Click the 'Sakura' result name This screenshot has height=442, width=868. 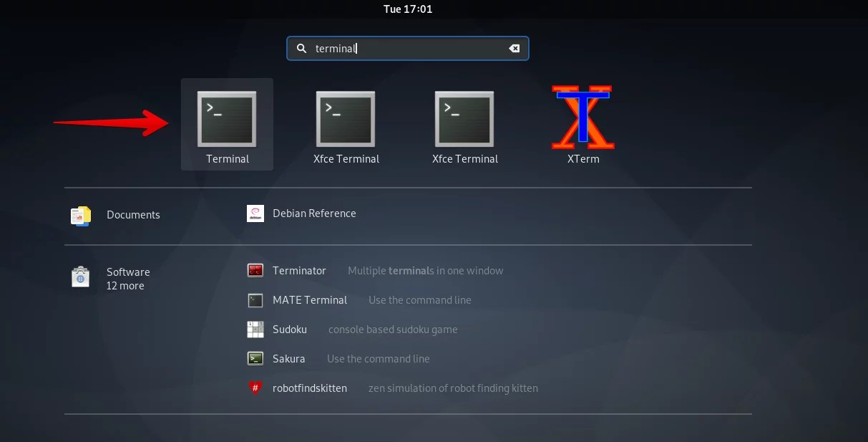tap(289, 359)
